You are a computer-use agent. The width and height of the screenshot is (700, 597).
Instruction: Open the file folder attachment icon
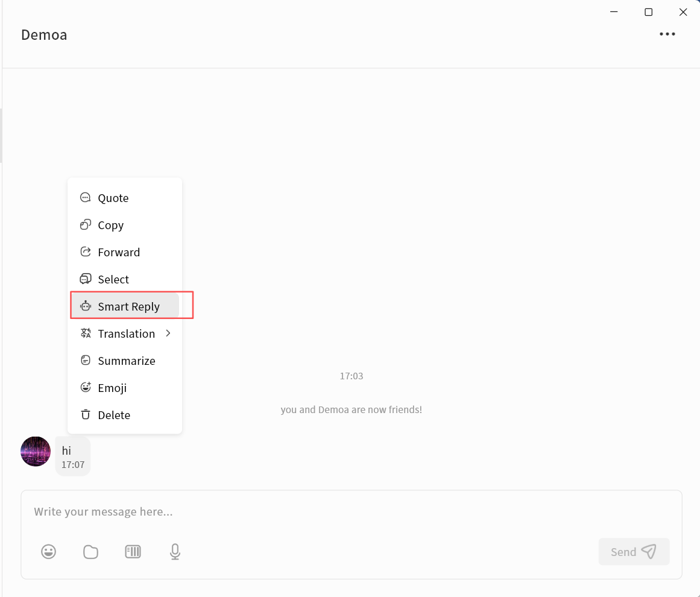pos(90,551)
